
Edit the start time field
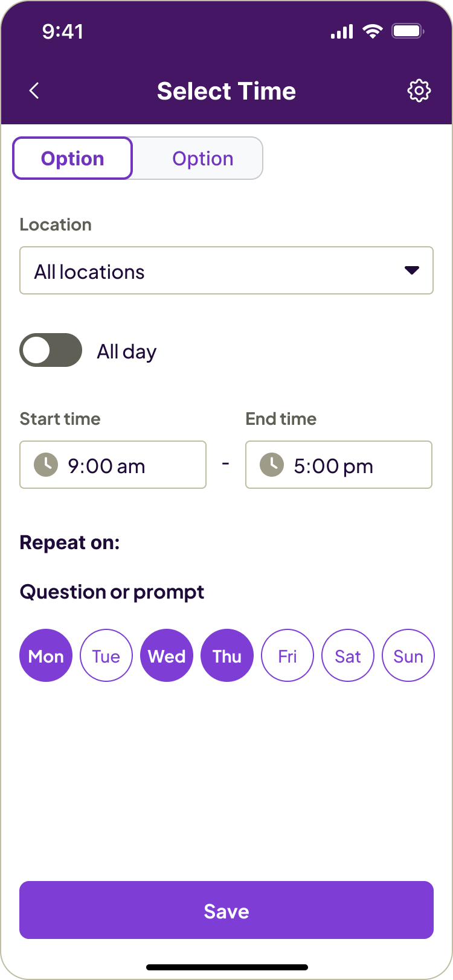pos(113,465)
